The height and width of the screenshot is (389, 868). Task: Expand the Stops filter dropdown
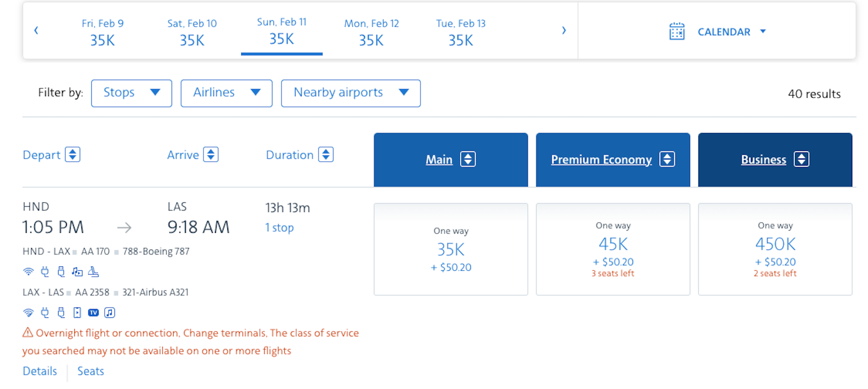tap(131, 93)
